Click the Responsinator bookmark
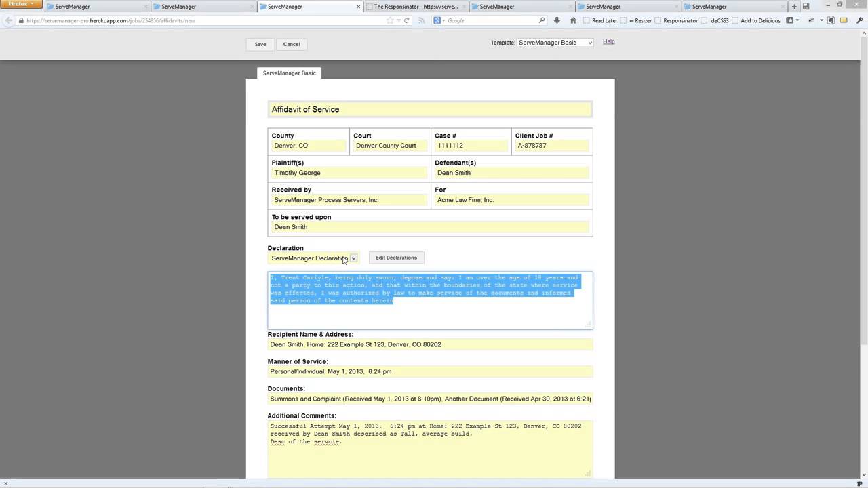Image resolution: width=868 pixels, height=488 pixels. coord(676,20)
